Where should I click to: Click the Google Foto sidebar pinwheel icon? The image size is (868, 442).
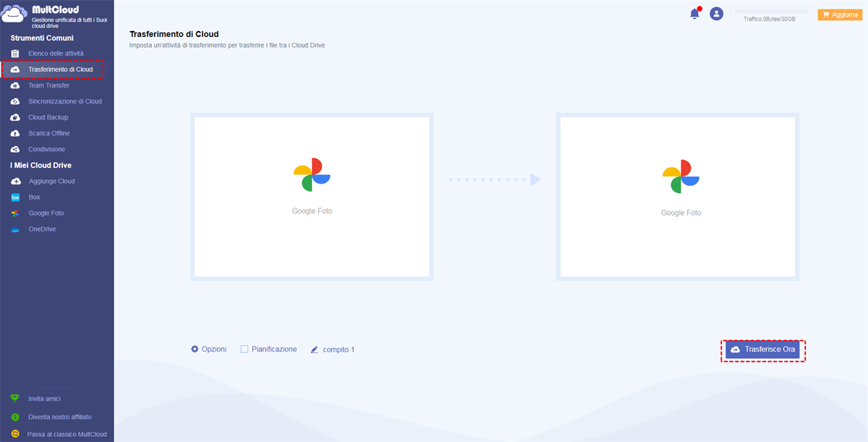coord(15,213)
